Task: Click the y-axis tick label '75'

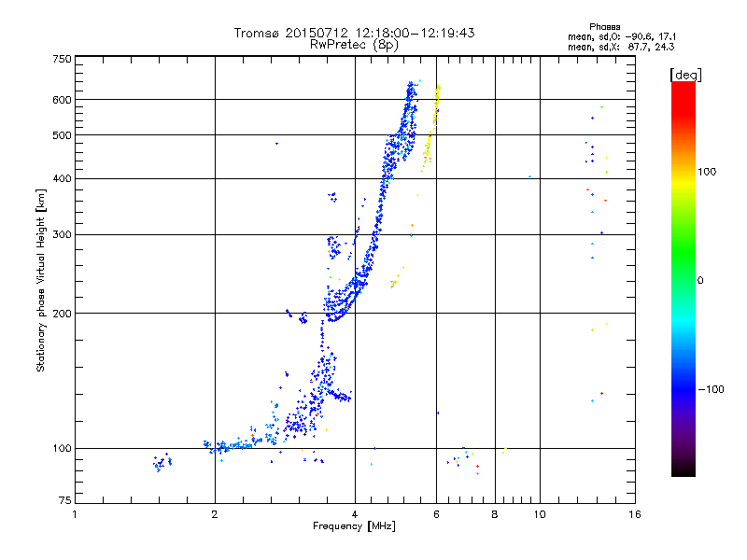Action: (x=65, y=500)
